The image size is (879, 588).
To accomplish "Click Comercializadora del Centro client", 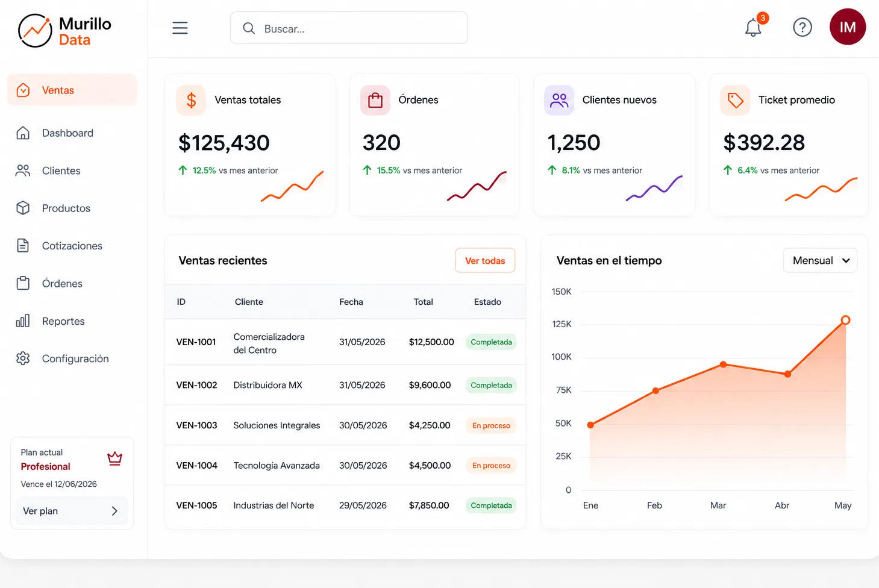I will (x=269, y=343).
